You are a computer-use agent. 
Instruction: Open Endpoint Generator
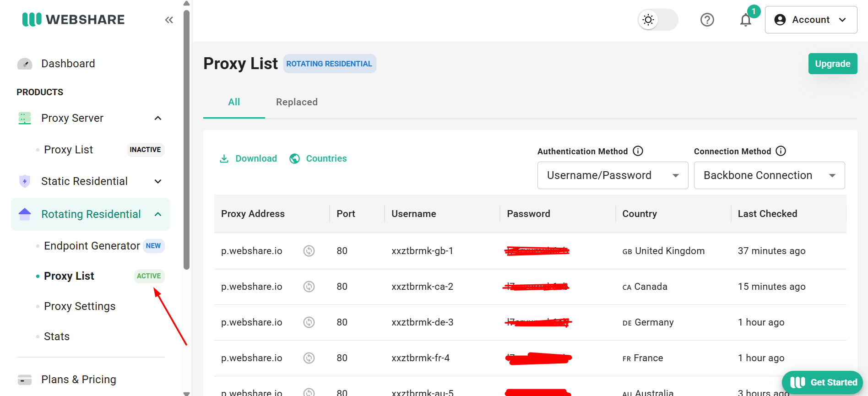tap(92, 246)
